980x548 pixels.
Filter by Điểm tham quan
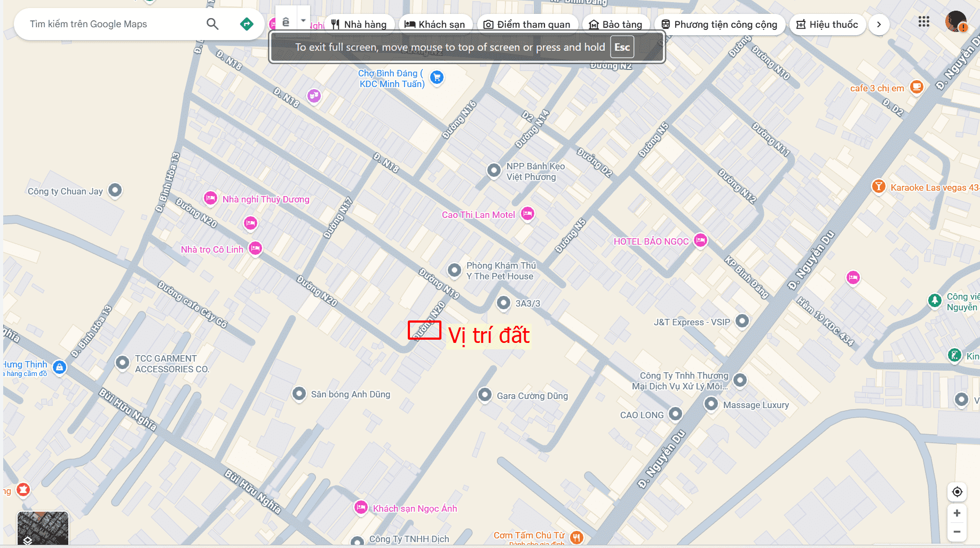click(x=527, y=25)
